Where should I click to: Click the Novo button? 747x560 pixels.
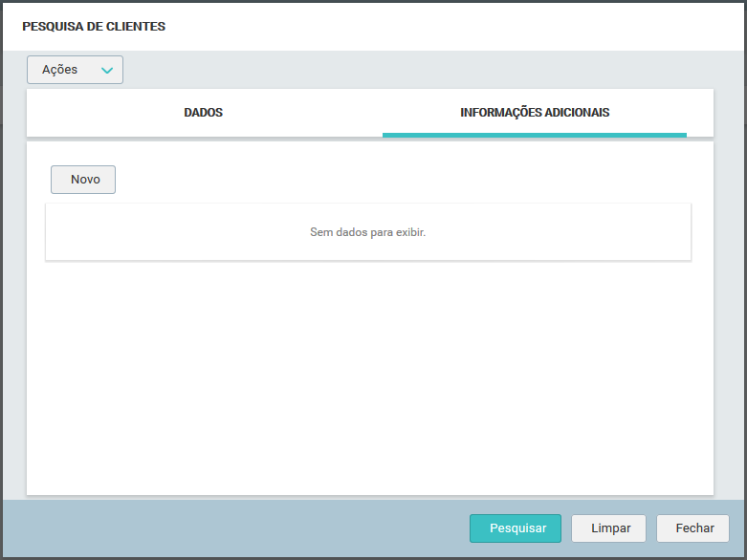[83, 180]
